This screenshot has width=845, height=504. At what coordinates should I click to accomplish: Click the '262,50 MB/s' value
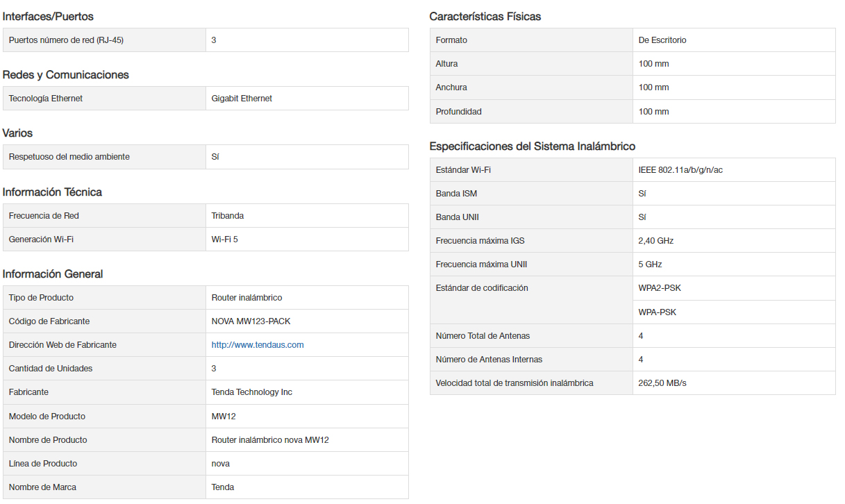coord(662,383)
